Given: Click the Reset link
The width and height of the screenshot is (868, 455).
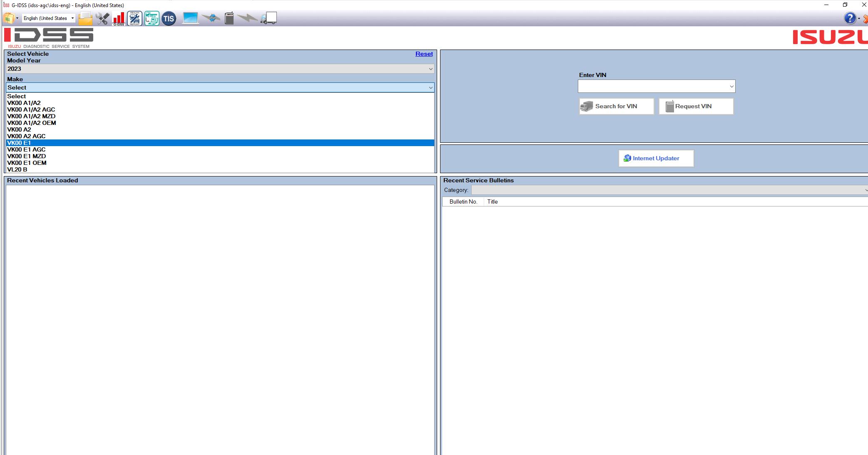Looking at the screenshot, I should (x=424, y=54).
